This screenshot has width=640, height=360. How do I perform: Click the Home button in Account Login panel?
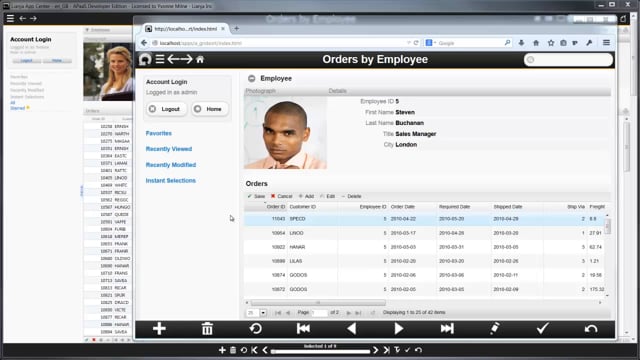point(210,109)
